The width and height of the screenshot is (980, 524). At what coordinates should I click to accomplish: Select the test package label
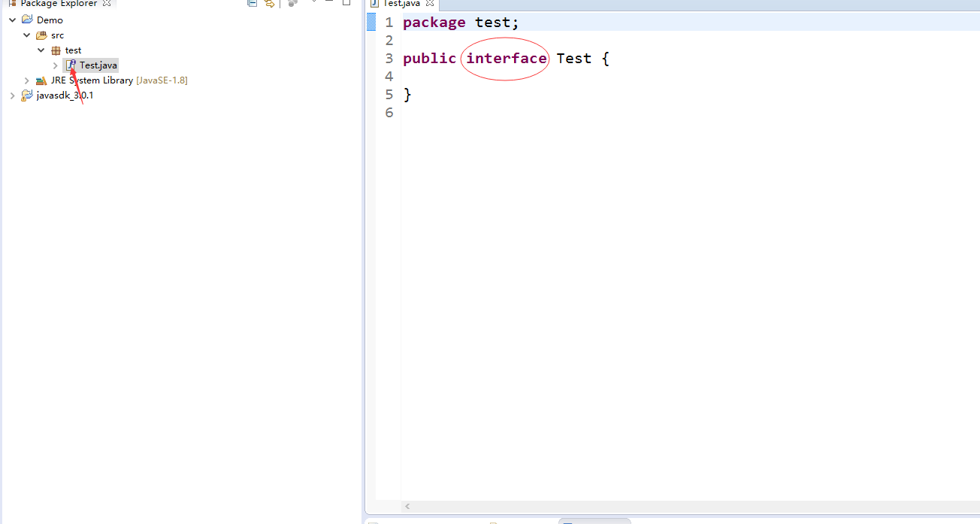73,50
